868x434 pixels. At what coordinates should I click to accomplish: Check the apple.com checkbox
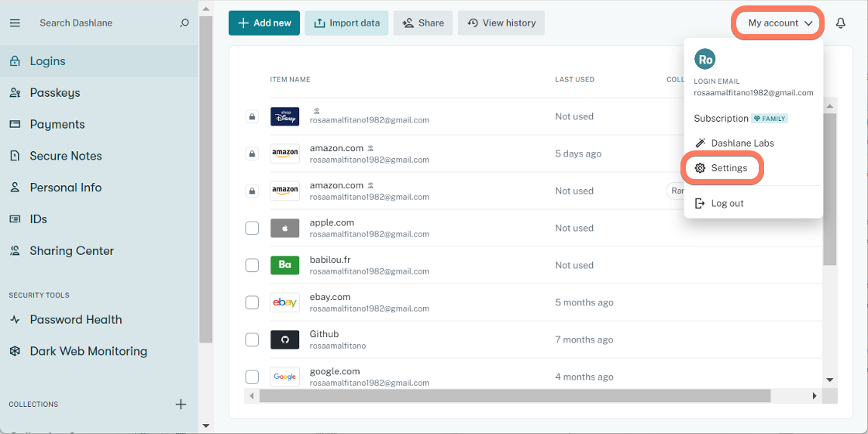tap(252, 228)
